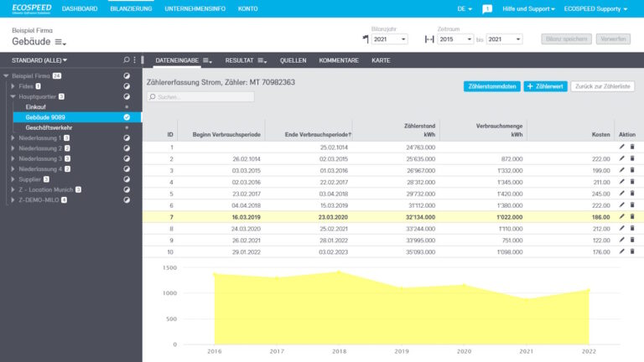
Task: Toggle status circle for Niederlassung 1
Action: 127,137
